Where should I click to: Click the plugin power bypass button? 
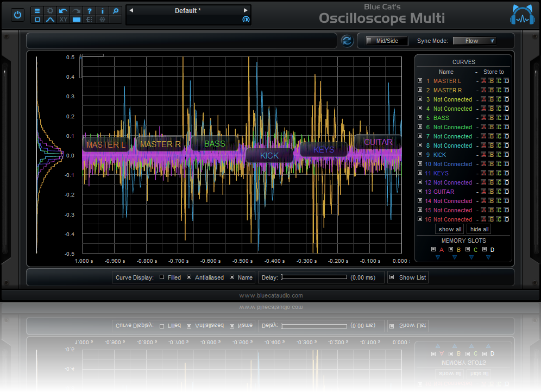coord(18,15)
